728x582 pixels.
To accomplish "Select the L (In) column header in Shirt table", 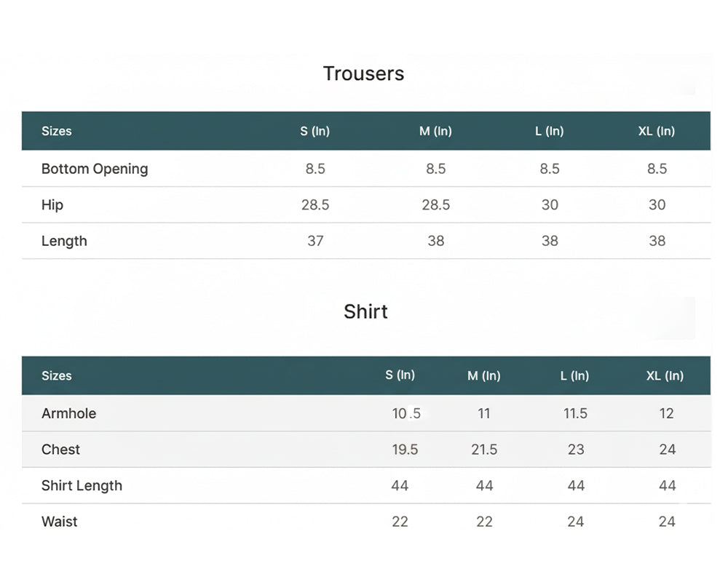I will coord(575,375).
